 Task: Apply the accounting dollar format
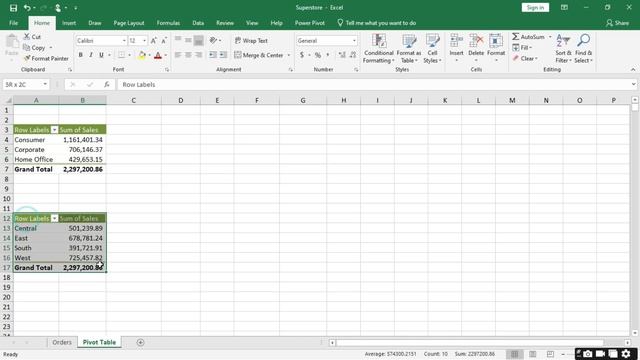coord(302,55)
